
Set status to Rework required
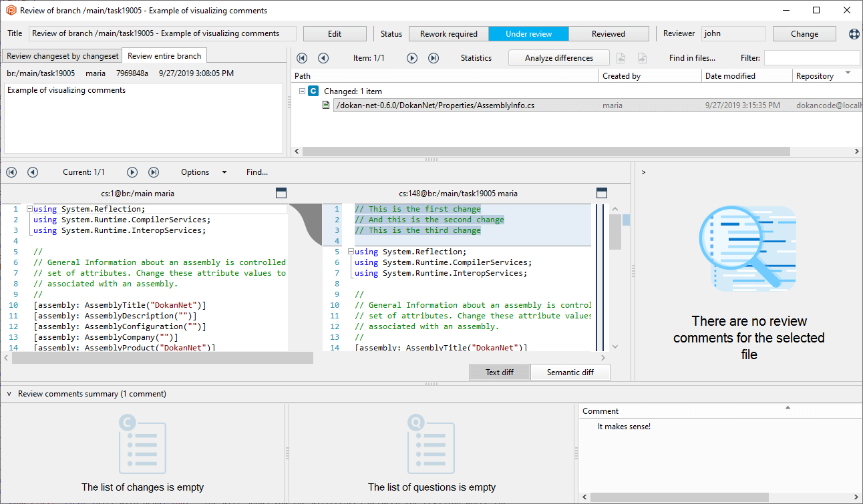449,34
